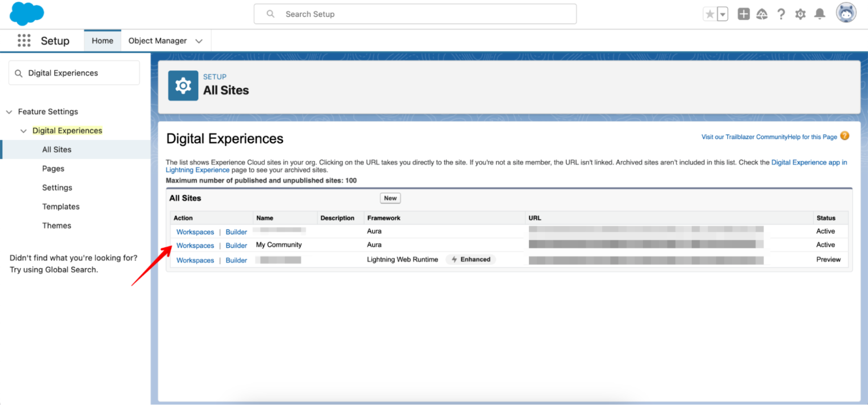Collapse the Feature Settings section
The height and width of the screenshot is (405, 868).
tap(9, 112)
